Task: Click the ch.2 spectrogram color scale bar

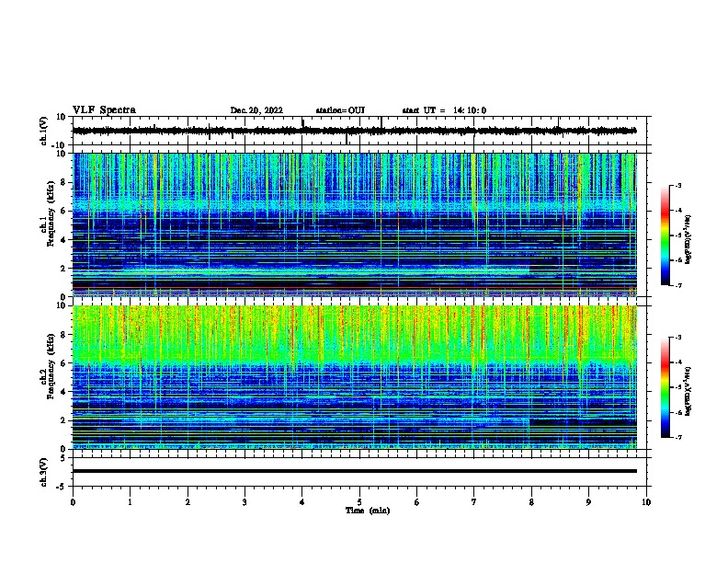Action: [665, 387]
